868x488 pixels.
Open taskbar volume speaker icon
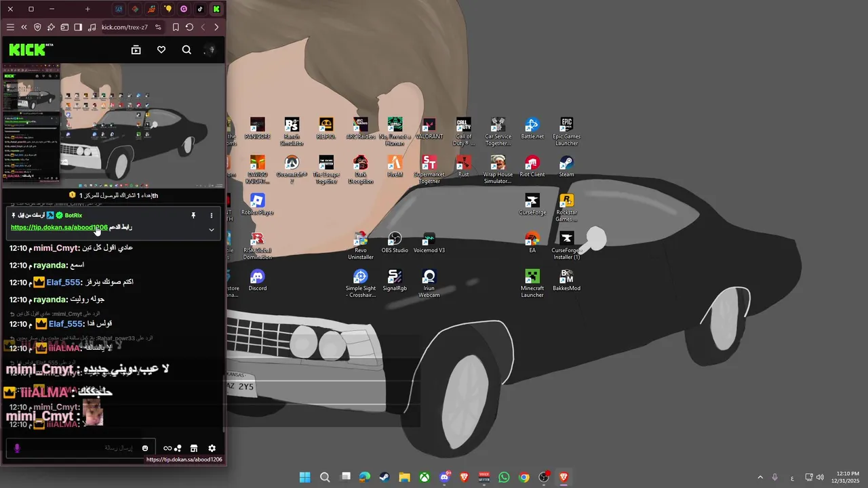click(820, 477)
